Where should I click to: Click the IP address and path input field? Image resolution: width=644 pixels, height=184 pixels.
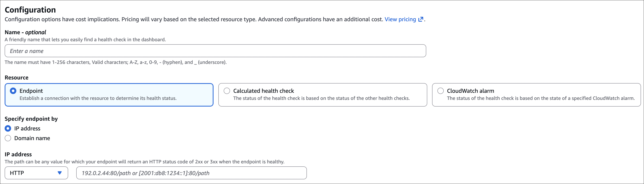(191, 173)
